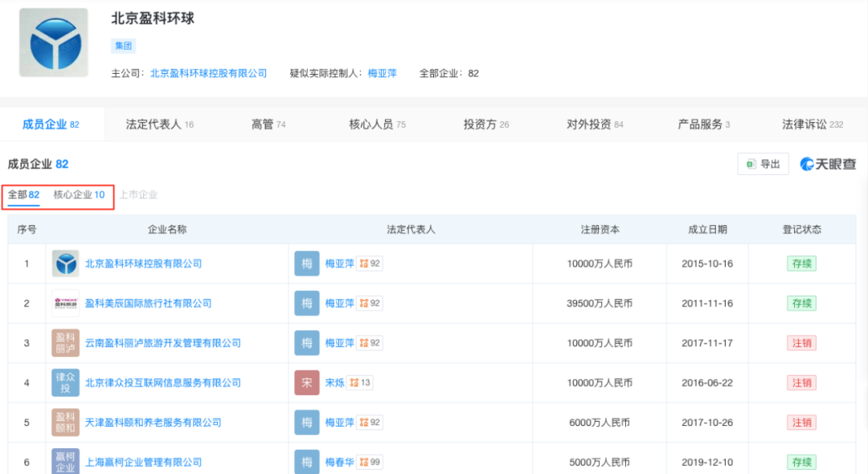Click the 云南盈科丽泸 company logo icon
Viewport: 868px width, 474px height.
[x=65, y=343]
